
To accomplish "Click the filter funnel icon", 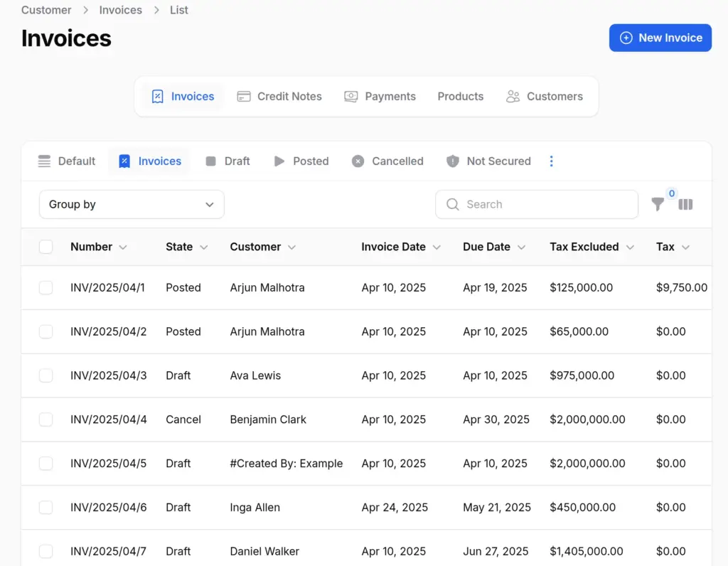I will click(658, 205).
